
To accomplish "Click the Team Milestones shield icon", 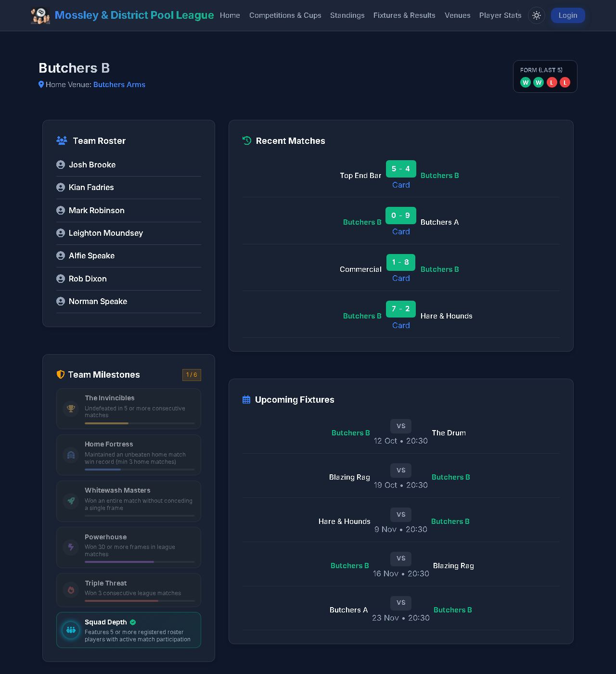I will pyautogui.click(x=61, y=374).
